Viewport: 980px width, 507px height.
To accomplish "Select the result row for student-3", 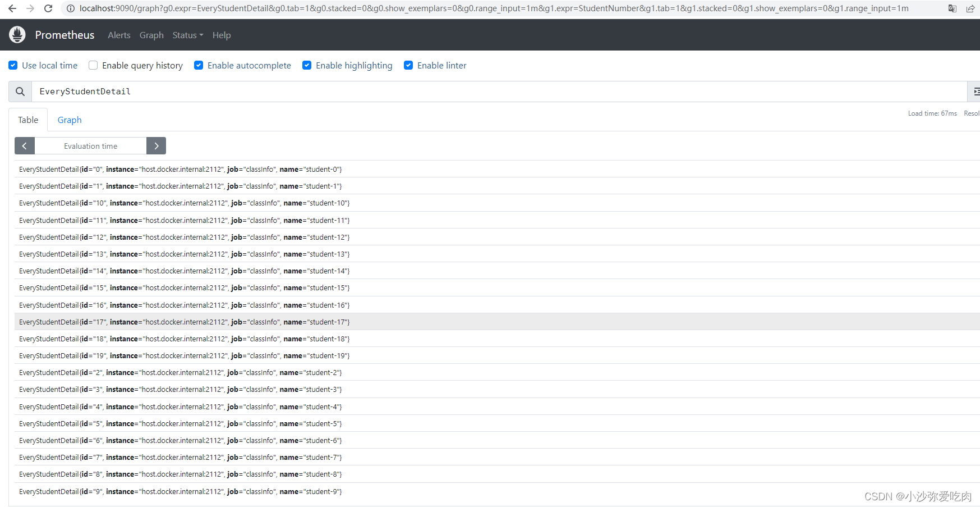I will point(497,389).
